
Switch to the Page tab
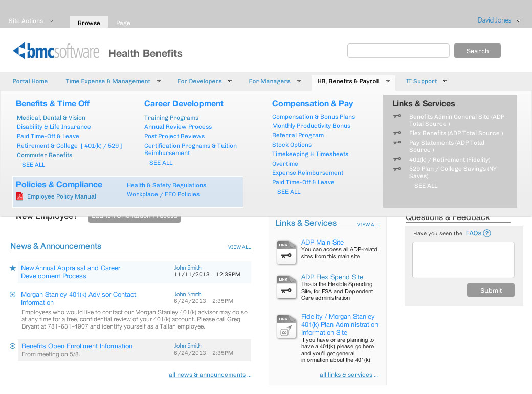123,23
